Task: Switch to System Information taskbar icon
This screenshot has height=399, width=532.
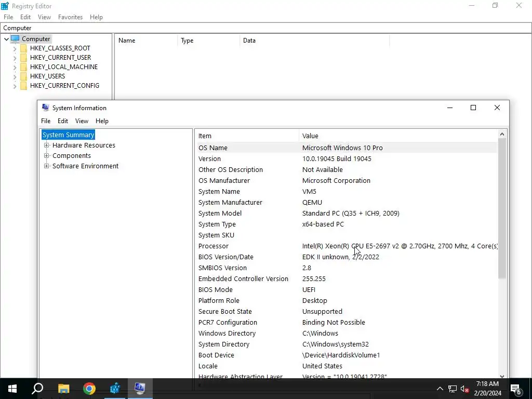Action: pyautogui.click(x=140, y=389)
